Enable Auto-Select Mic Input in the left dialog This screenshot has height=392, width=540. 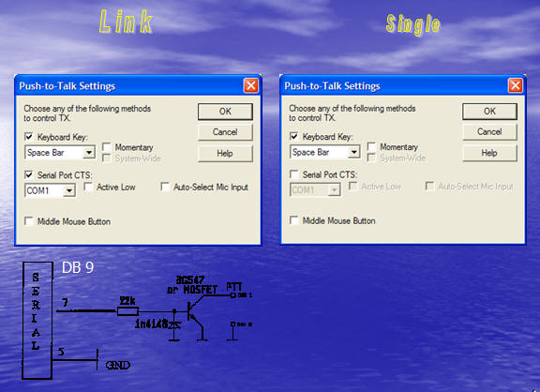click(x=165, y=187)
